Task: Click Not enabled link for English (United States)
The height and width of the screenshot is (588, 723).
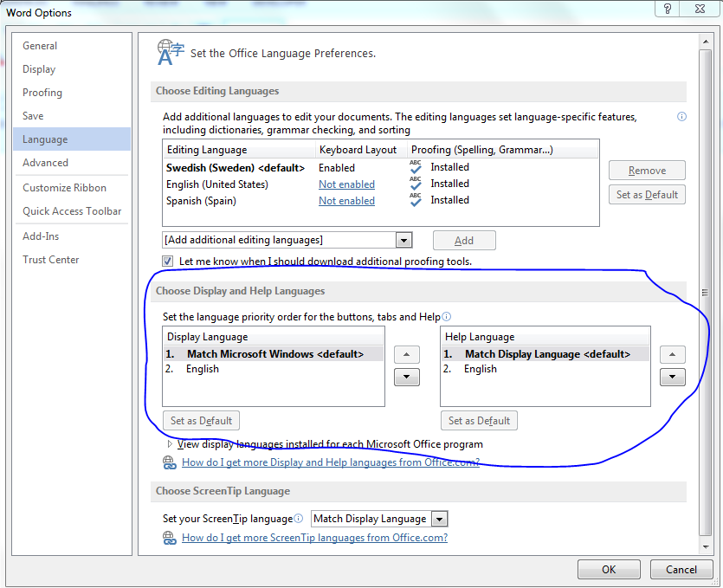Action: [x=346, y=184]
